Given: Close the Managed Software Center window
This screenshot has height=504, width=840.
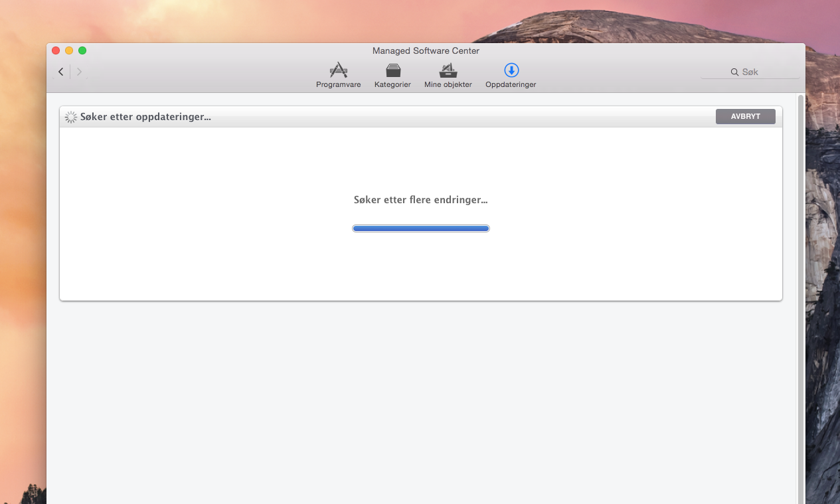Looking at the screenshot, I should (56, 50).
